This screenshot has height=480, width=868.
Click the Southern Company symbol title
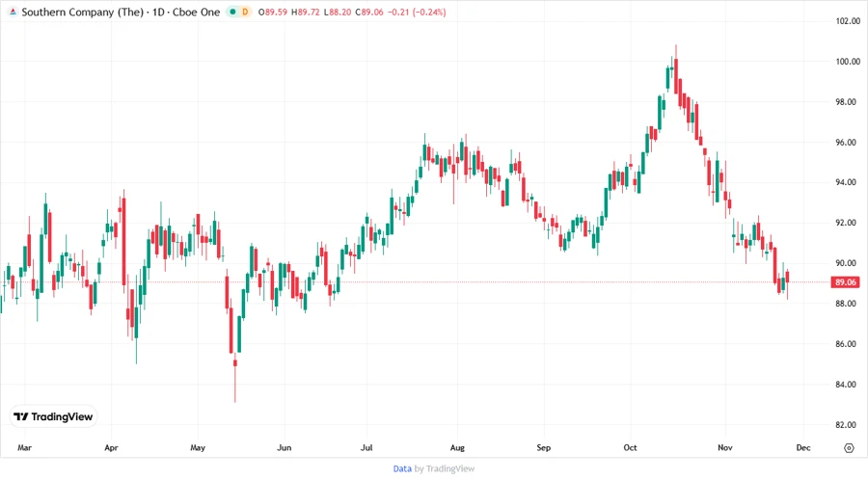click(121, 12)
